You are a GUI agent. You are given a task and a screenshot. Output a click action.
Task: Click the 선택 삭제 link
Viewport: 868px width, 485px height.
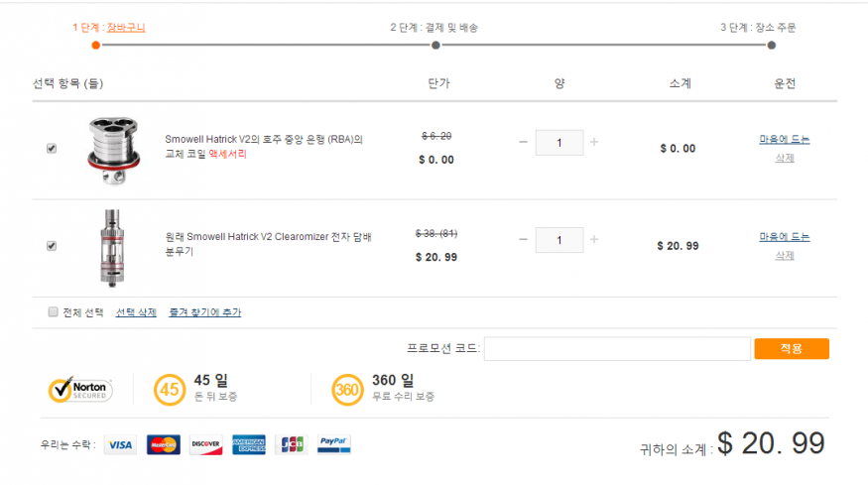point(136,312)
